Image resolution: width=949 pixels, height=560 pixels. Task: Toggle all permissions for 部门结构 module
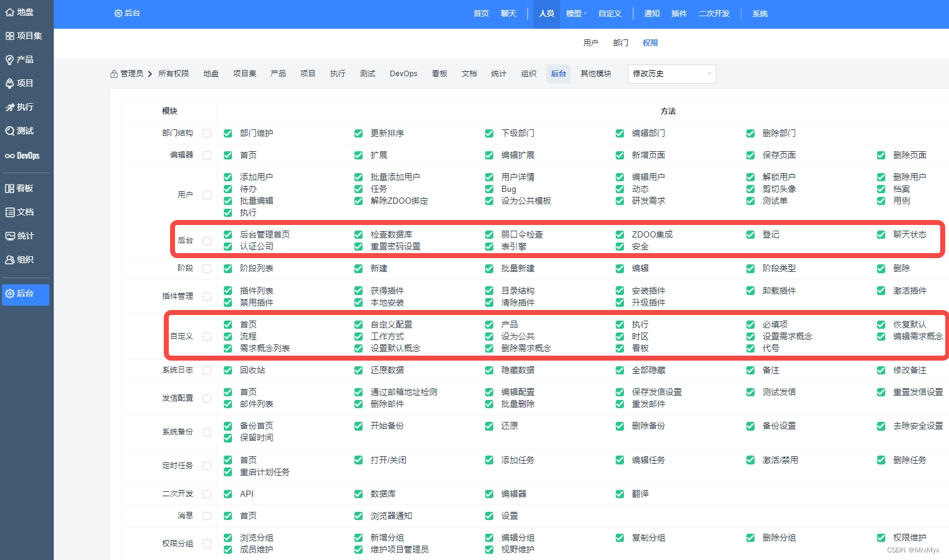coord(207,133)
